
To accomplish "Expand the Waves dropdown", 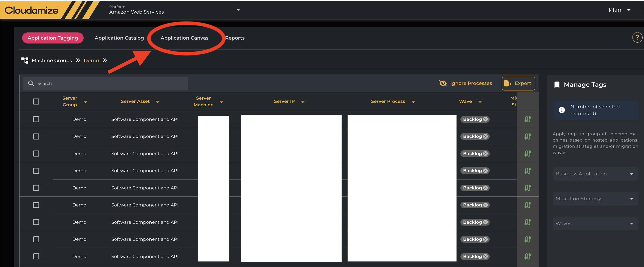I will (x=595, y=223).
